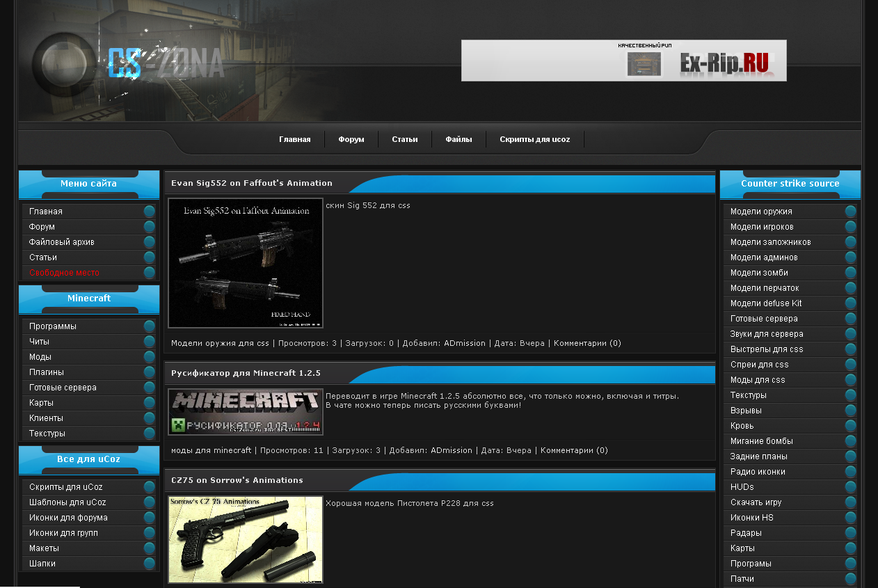Open Скачать игру in the right sidebar
Image resolution: width=878 pixels, height=588 pixels.
click(x=756, y=502)
